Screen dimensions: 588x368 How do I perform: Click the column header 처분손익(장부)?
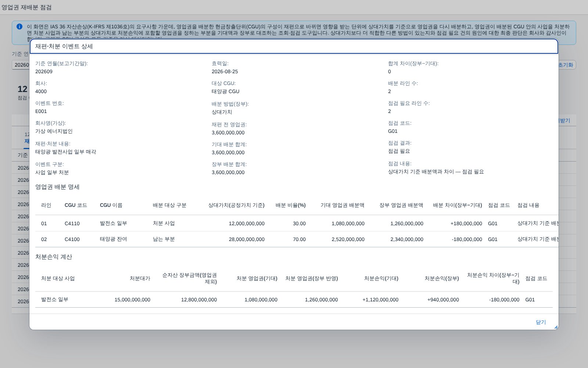(x=442, y=278)
